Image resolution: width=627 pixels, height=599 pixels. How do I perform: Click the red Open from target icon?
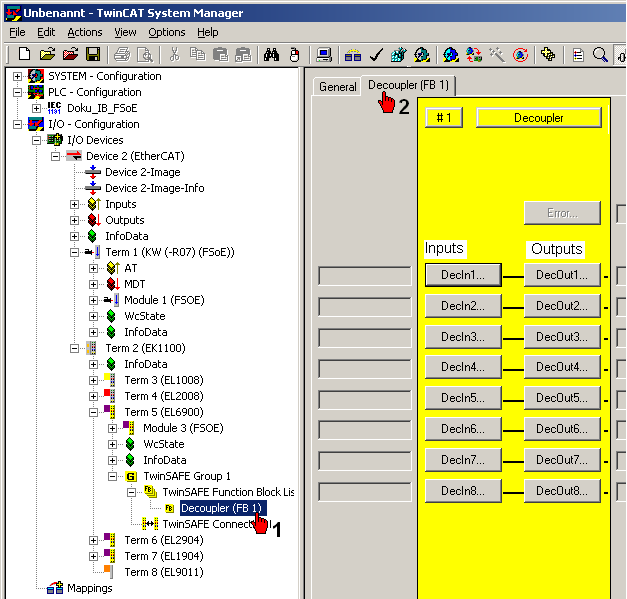[x=70, y=54]
